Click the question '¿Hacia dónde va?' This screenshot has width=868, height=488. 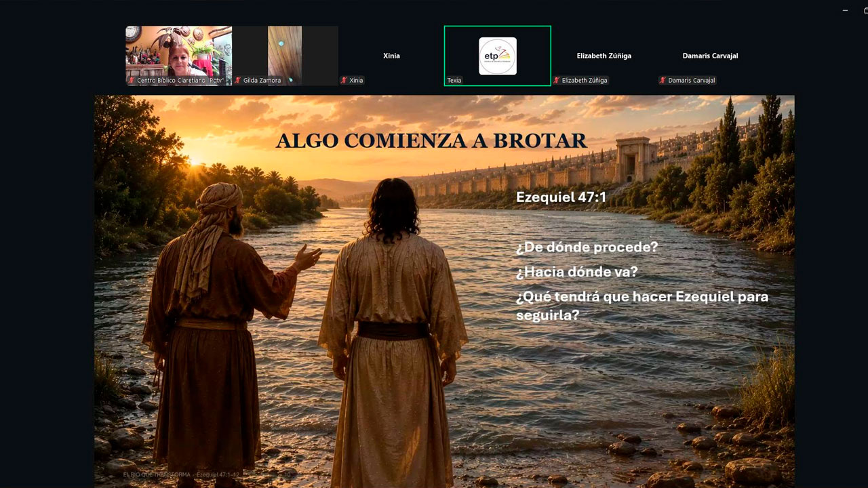576,272
